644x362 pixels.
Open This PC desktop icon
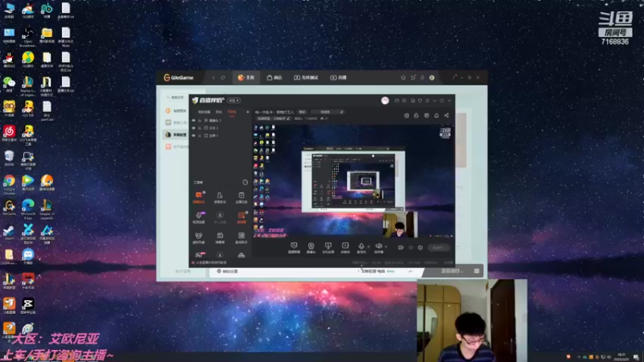9,10
